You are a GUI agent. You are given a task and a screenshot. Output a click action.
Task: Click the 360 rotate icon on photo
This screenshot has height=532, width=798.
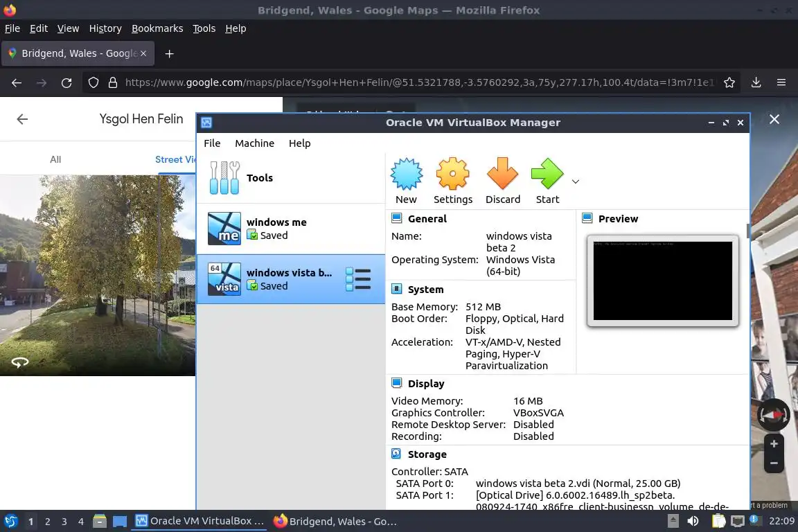click(20, 362)
